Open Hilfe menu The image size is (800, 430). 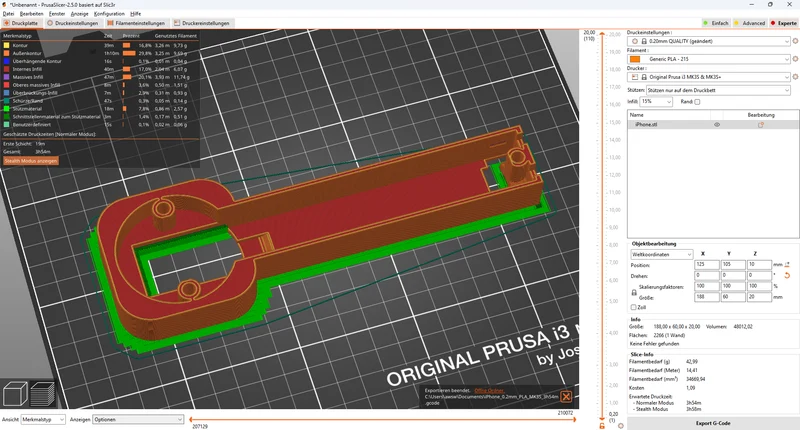pos(135,14)
